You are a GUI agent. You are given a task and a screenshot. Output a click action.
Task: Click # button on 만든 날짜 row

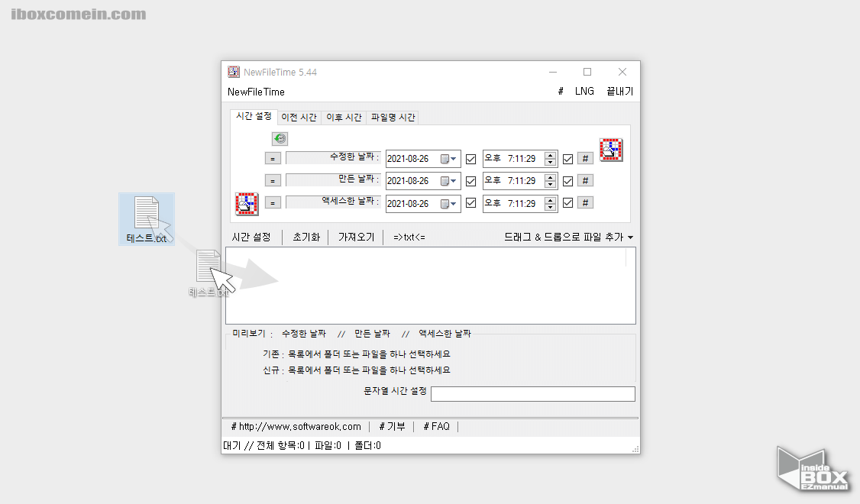tap(585, 180)
